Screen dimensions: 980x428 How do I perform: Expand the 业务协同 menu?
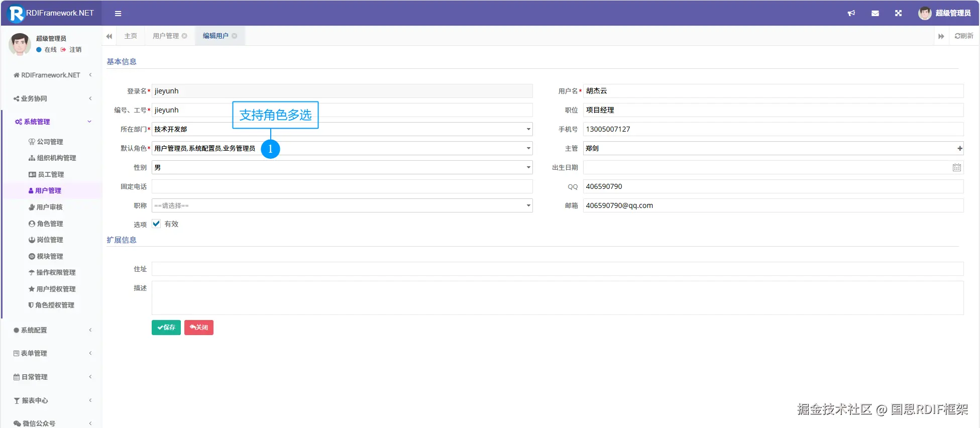point(52,98)
